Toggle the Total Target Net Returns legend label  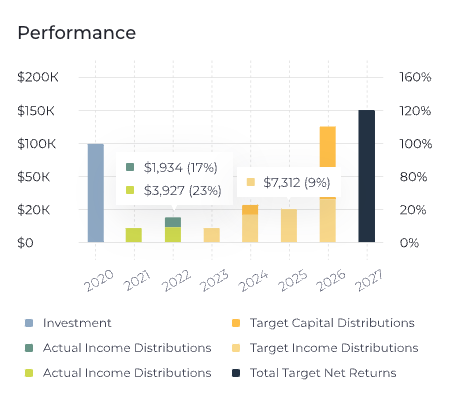tap(323, 373)
